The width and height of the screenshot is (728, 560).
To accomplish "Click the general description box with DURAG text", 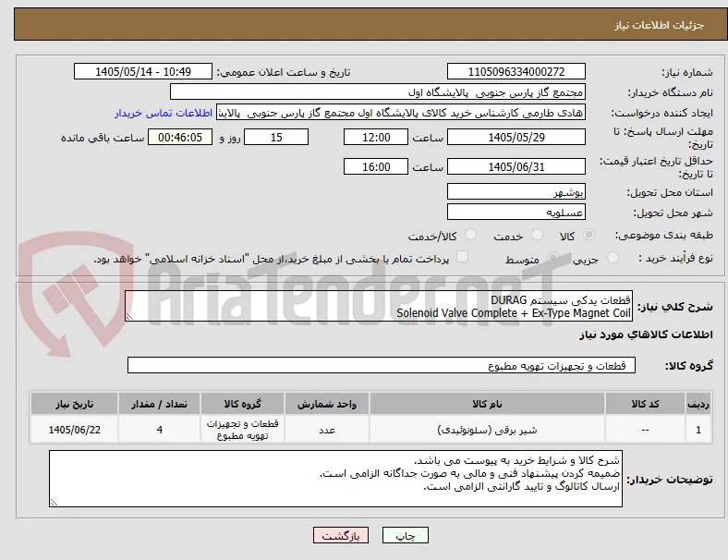I will 379,306.
